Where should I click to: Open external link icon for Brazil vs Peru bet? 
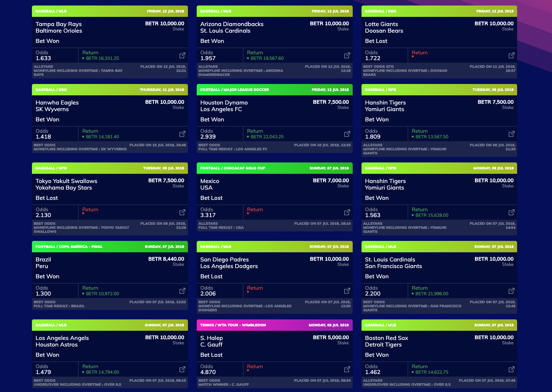(182, 291)
